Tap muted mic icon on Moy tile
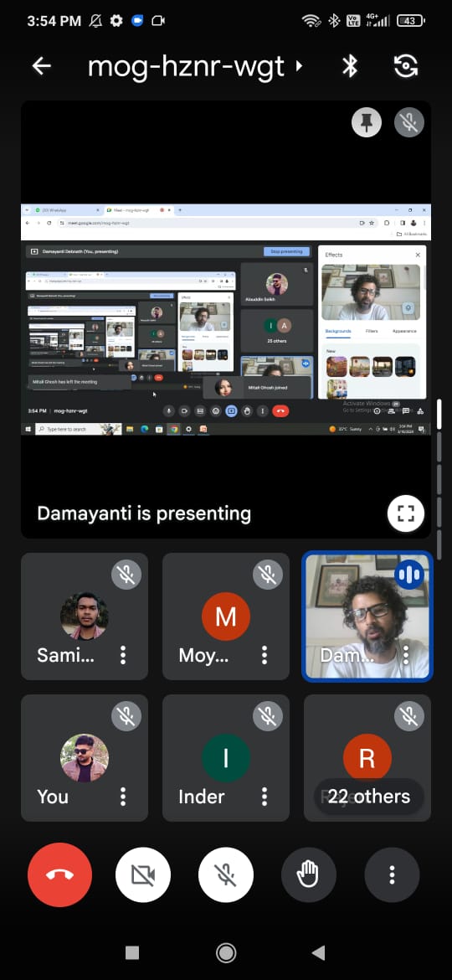 click(268, 575)
